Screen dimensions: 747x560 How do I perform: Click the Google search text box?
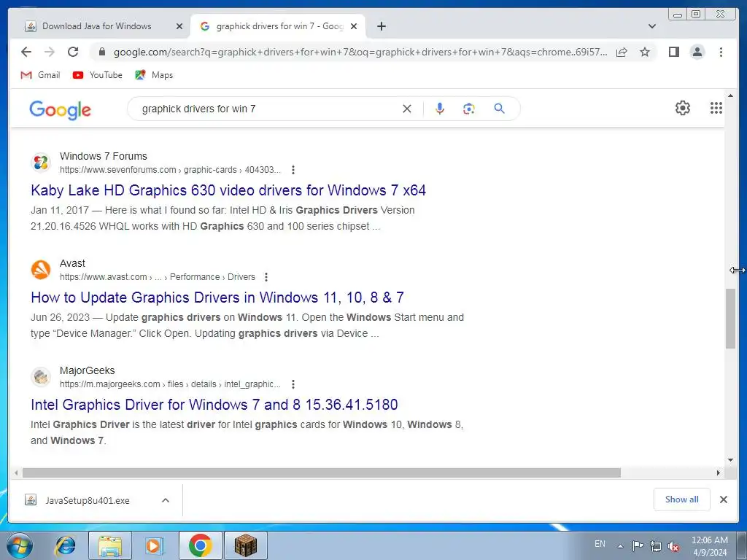(x=267, y=109)
